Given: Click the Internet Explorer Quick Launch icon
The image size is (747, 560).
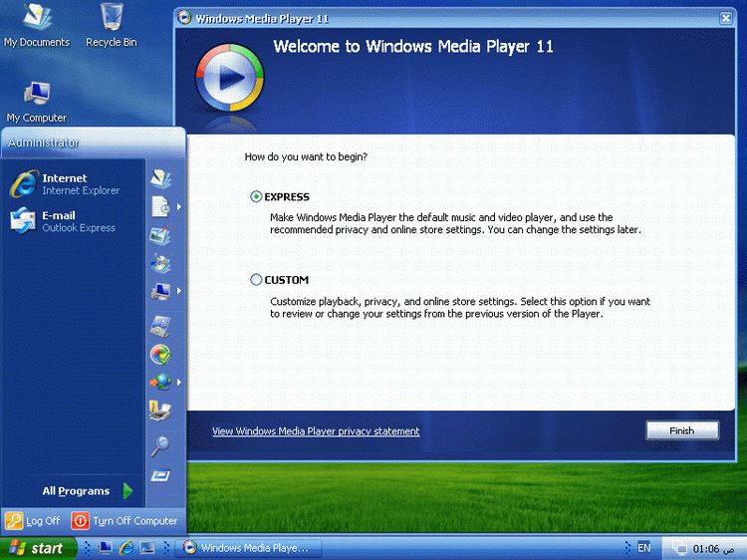Looking at the screenshot, I should coord(126,548).
